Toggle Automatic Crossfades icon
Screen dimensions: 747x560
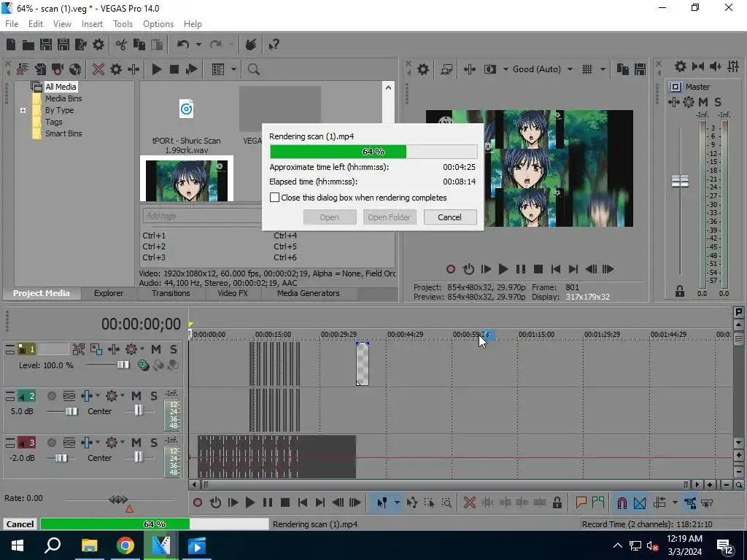[640, 502]
